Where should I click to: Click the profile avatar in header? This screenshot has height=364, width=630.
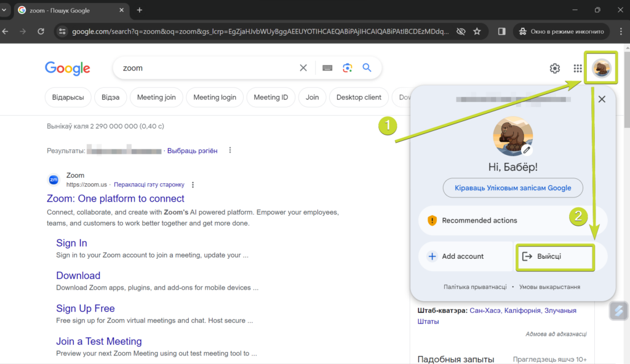point(601,68)
